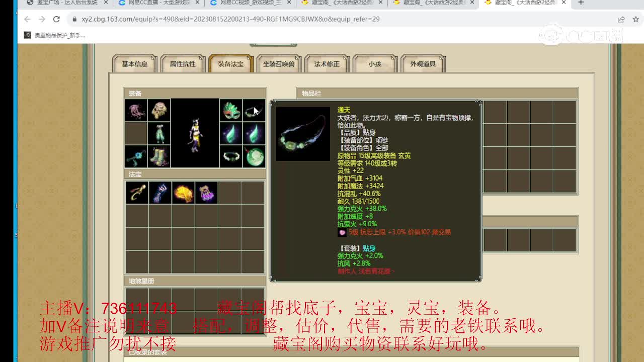
Task: Switch to the 装备法宝 tab
Action: point(230,64)
